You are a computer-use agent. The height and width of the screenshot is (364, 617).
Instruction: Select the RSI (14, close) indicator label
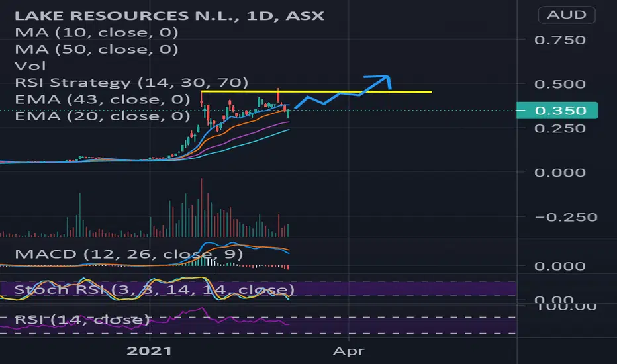[82, 320]
